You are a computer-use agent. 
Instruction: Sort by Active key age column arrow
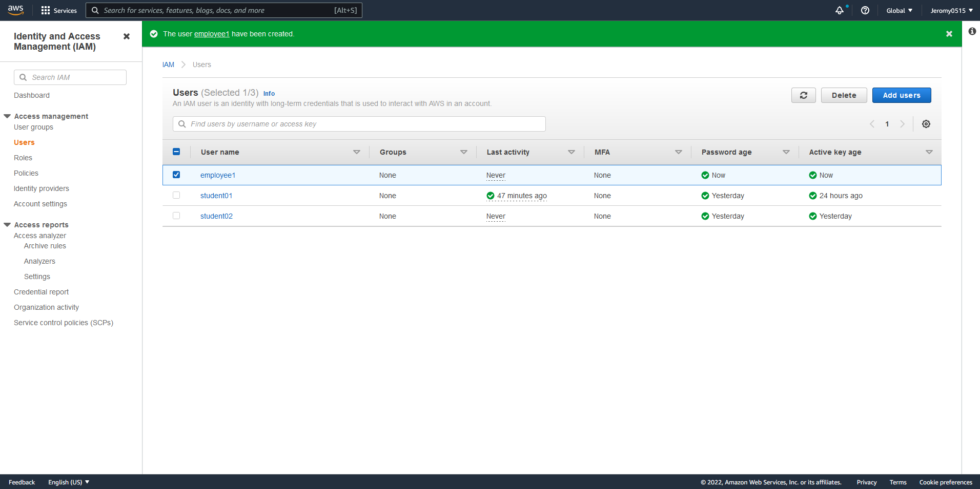pyautogui.click(x=929, y=152)
